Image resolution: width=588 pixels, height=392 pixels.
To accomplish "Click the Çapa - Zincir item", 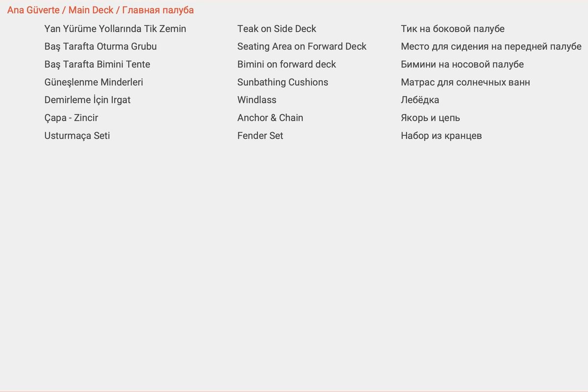I will coord(71,118).
